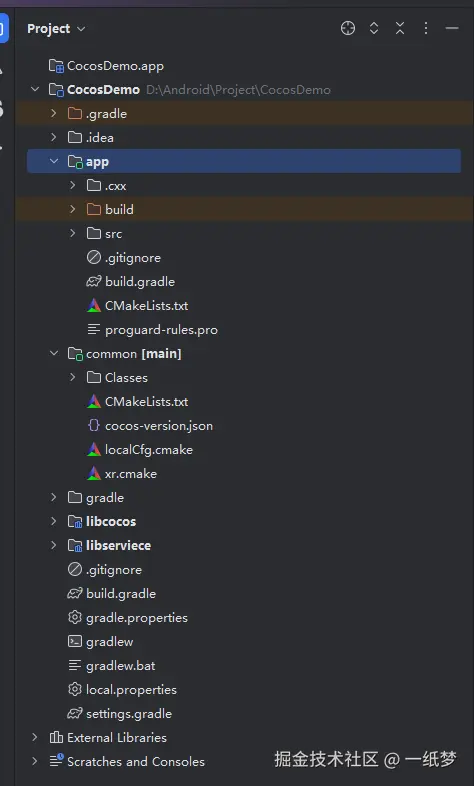
Task: Click the Collapse All icon in header
Action: point(400,29)
